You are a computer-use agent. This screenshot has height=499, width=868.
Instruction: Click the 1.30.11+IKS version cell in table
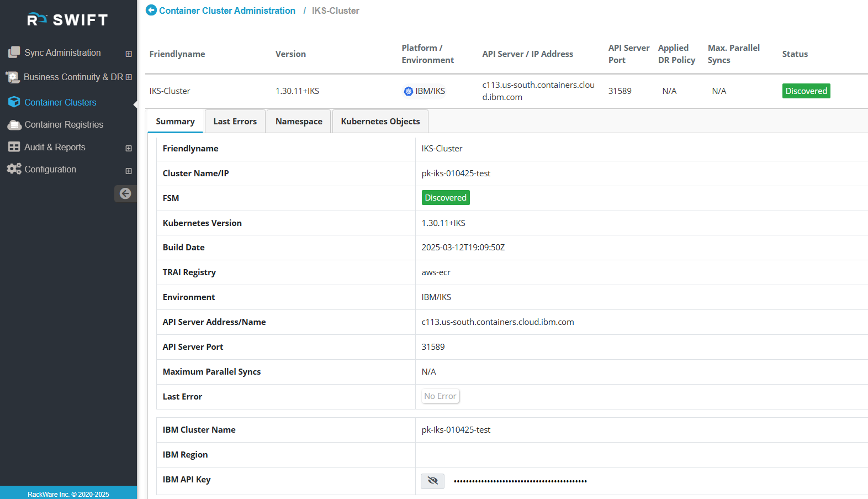297,91
